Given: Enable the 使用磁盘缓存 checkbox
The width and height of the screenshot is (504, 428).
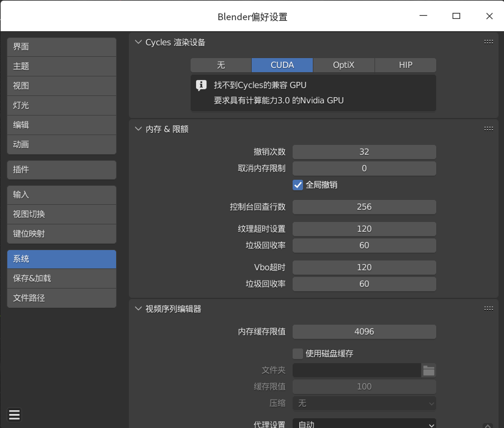Looking at the screenshot, I should pyautogui.click(x=298, y=353).
